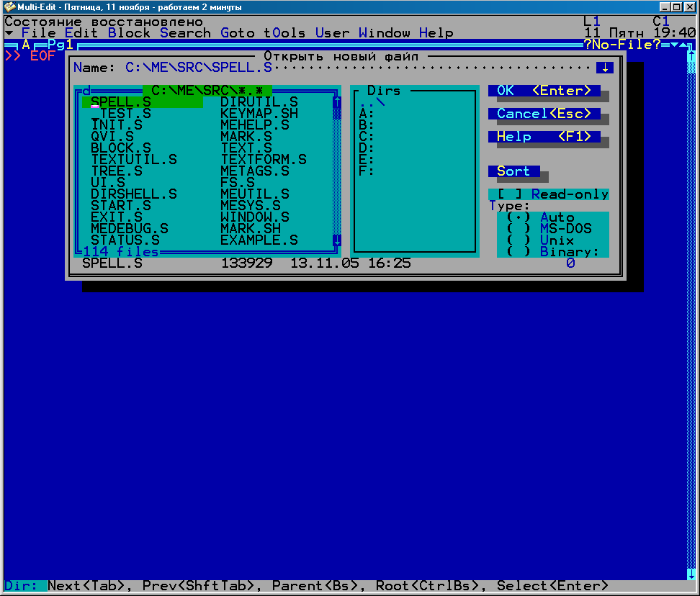Toggle the Read-only checkbox
The height and width of the screenshot is (596, 700).
(510, 194)
